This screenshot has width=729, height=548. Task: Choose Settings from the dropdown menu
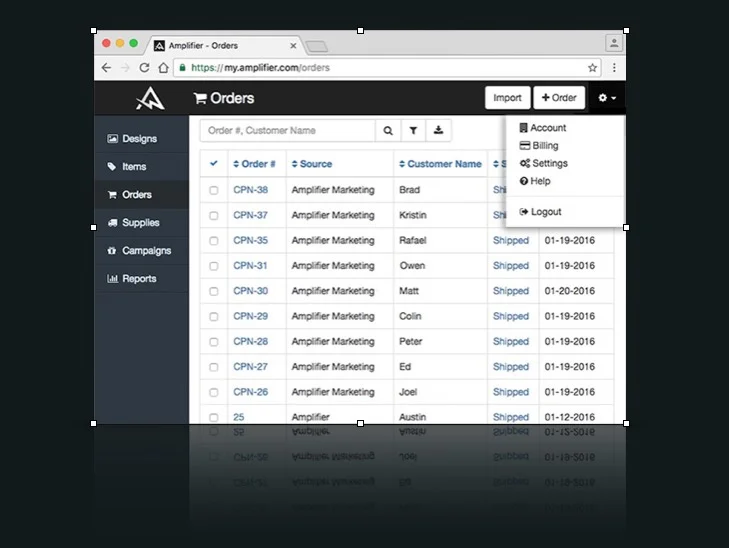[543, 163]
